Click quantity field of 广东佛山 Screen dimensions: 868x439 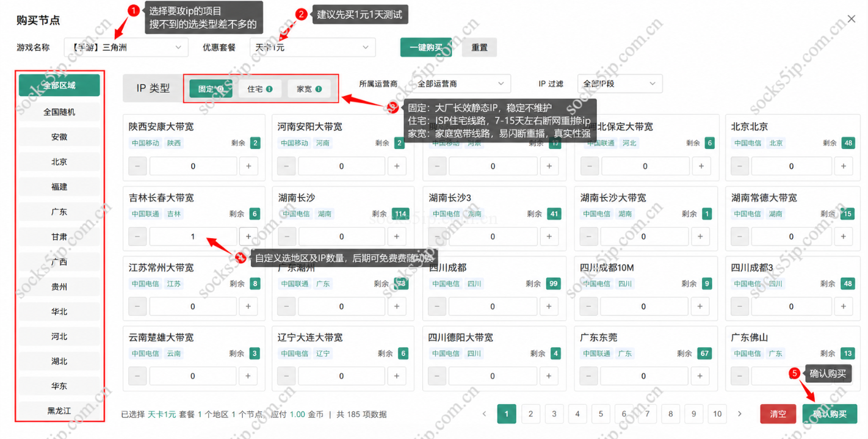[x=791, y=376]
